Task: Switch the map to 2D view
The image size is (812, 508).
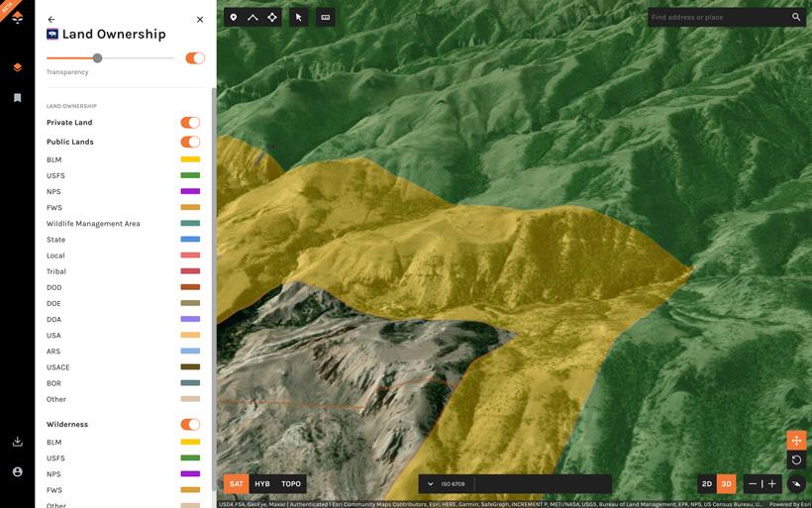Action: [x=706, y=484]
